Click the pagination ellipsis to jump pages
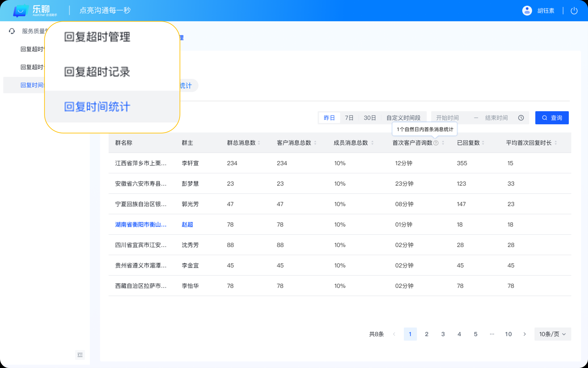This screenshot has height=368, width=588. (492, 334)
